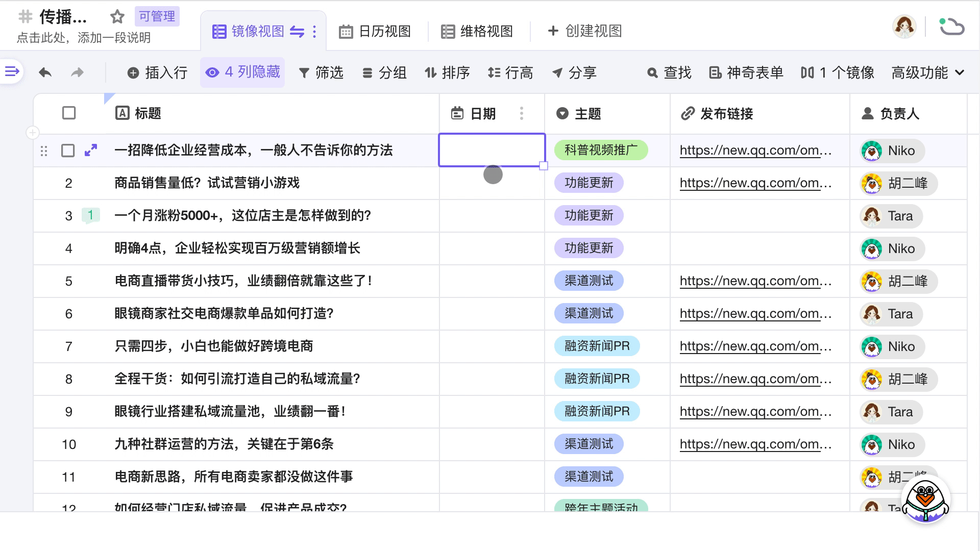Open the 神奇表单 form tool
980x551 pixels.
click(746, 73)
